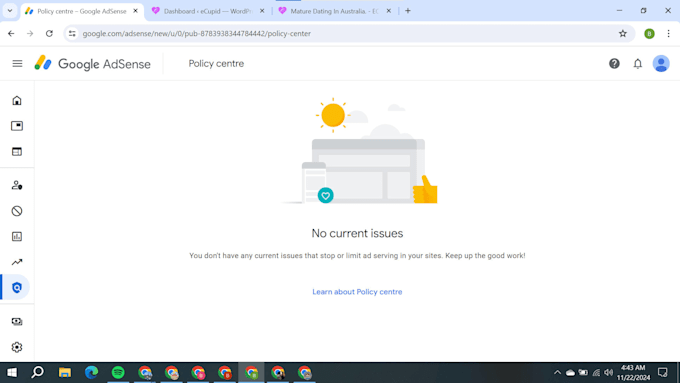View site information icon in address bar
Screen dimensions: 680x383
[72, 33]
